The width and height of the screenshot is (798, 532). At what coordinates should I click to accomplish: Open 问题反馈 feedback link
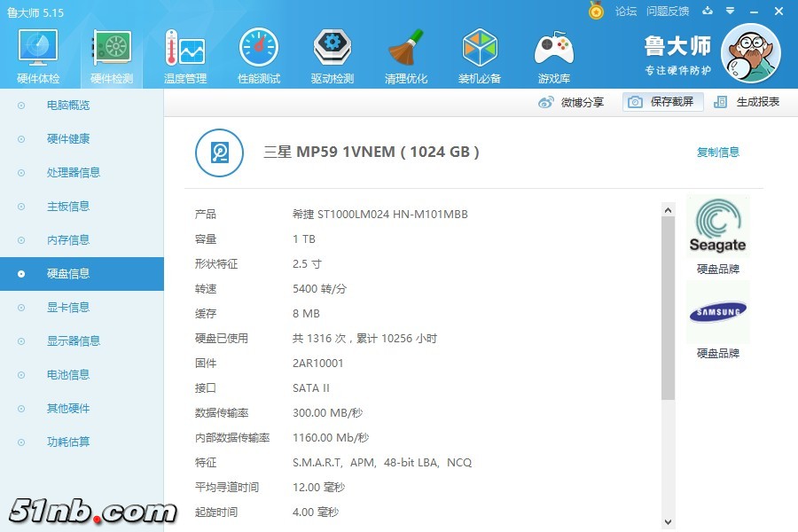pos(667,12)
